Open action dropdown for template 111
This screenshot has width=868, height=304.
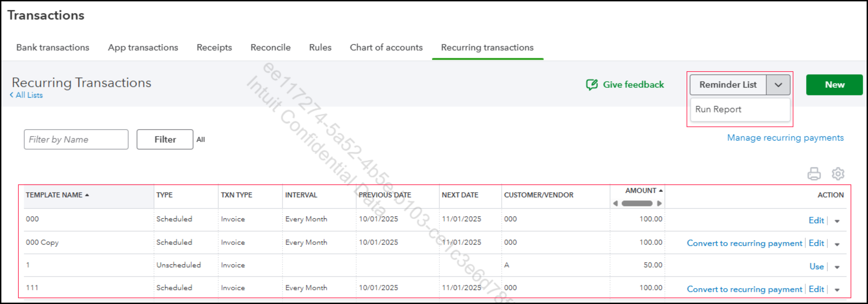click(837, 290)
